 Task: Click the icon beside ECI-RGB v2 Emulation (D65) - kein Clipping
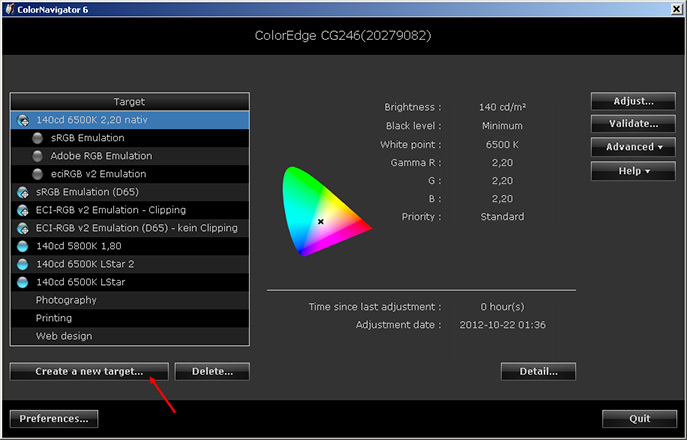coord(23,228)
